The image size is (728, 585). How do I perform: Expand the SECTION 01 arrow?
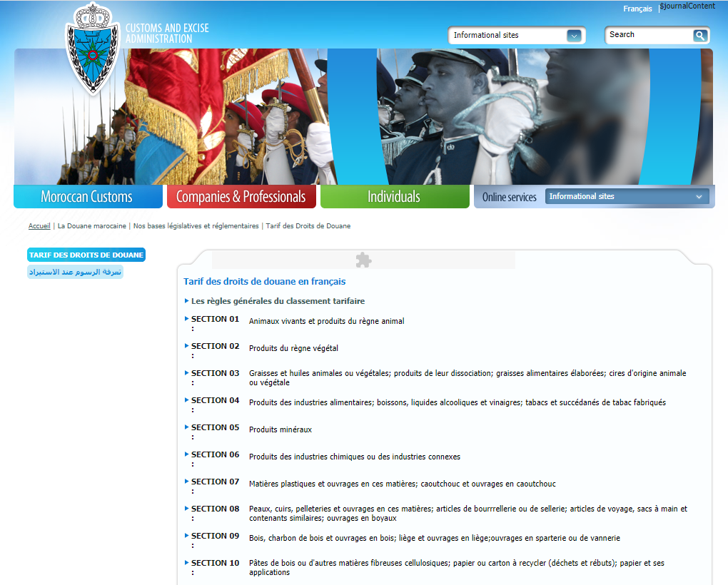tap(187, 319)
